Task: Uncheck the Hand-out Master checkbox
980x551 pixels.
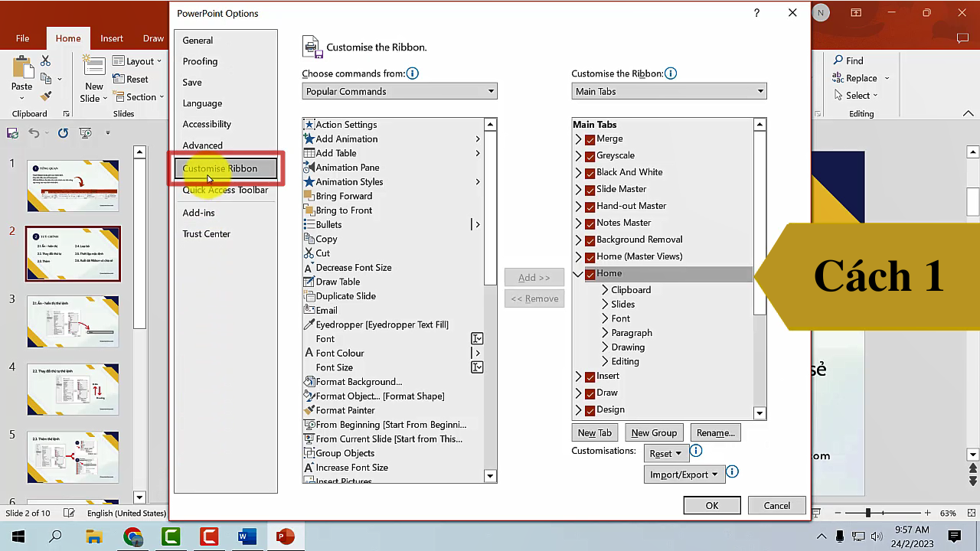Action: (590, 207)
